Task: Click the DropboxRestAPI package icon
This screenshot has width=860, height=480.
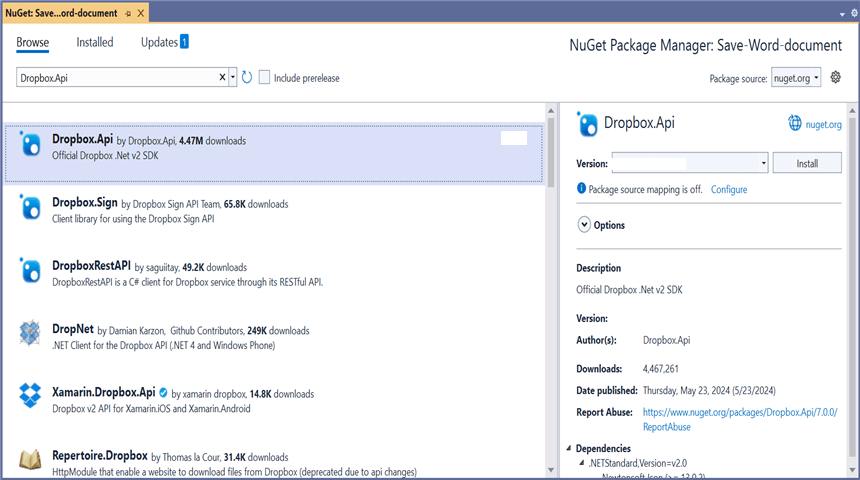Action: [30, 271]
